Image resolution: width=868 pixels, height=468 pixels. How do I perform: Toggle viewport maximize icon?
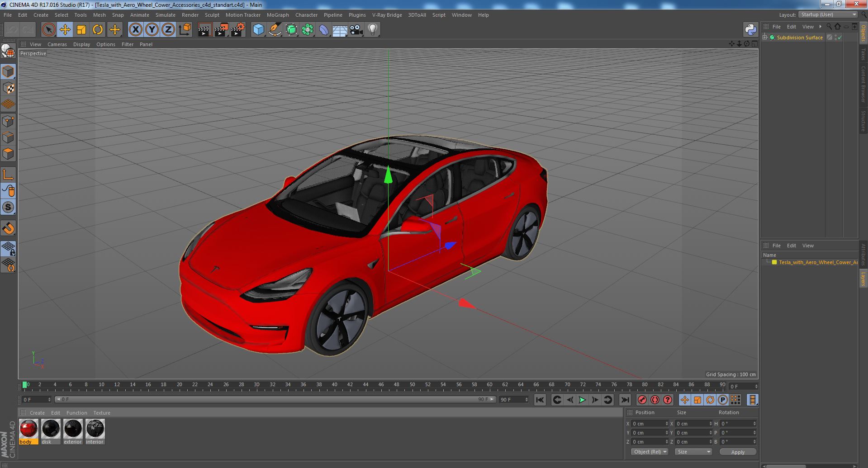pos(754,44)
